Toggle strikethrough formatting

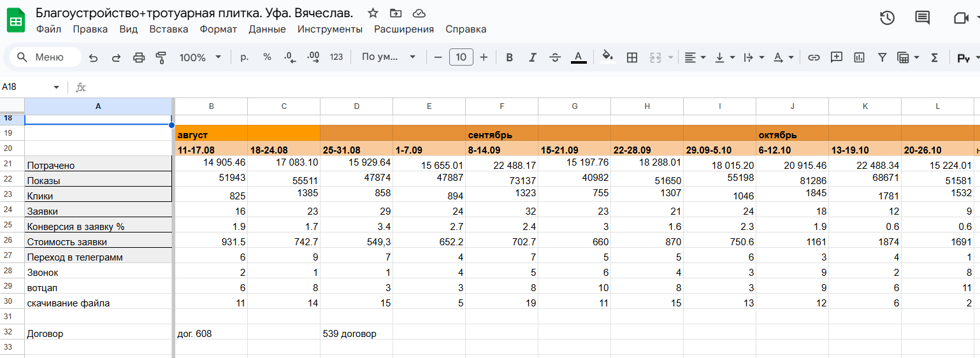coord(555,57)
